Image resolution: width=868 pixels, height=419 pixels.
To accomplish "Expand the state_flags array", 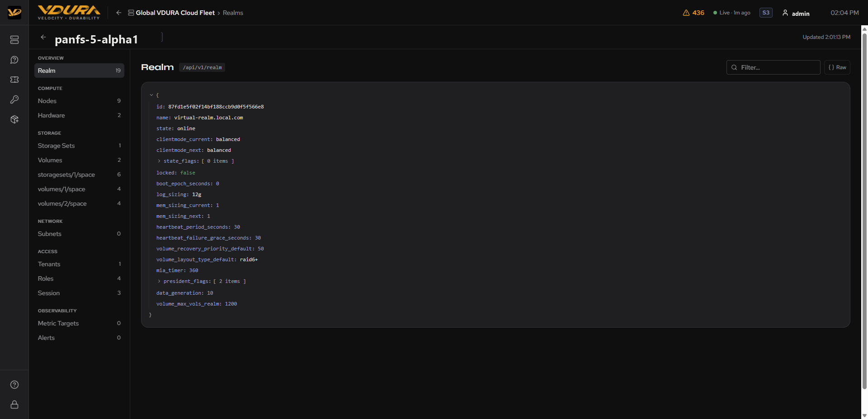I will point(159,161).
